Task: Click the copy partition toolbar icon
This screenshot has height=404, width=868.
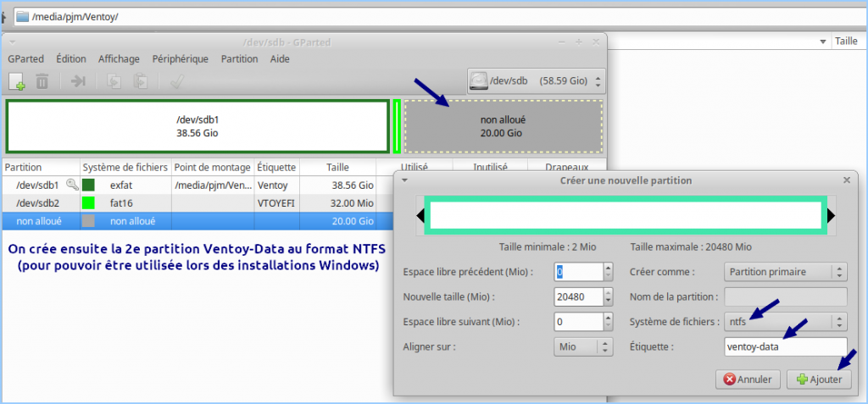Action: 114,81
